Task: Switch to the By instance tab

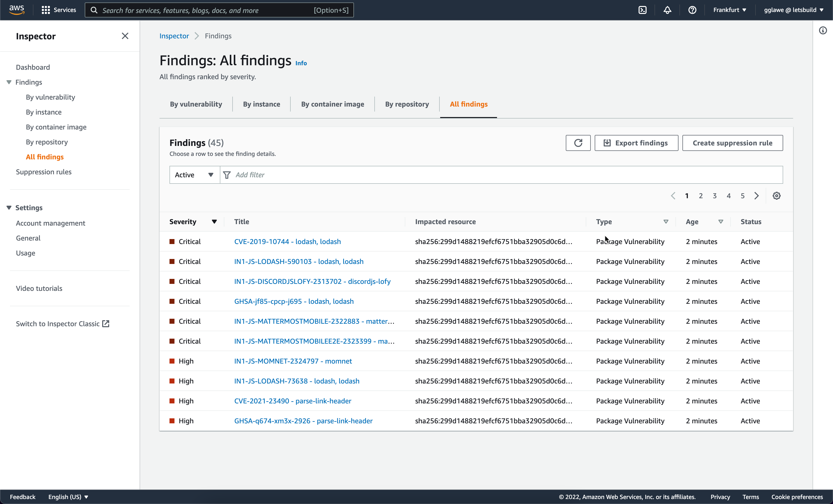Action: click(x=261, y=104)
